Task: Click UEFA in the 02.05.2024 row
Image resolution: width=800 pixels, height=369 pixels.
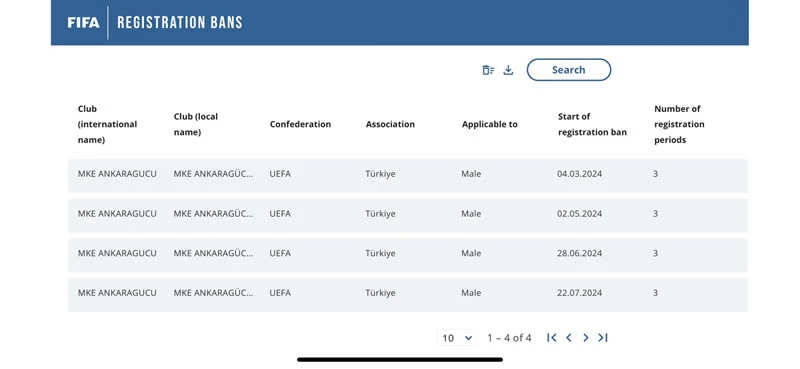Action: 280,214
